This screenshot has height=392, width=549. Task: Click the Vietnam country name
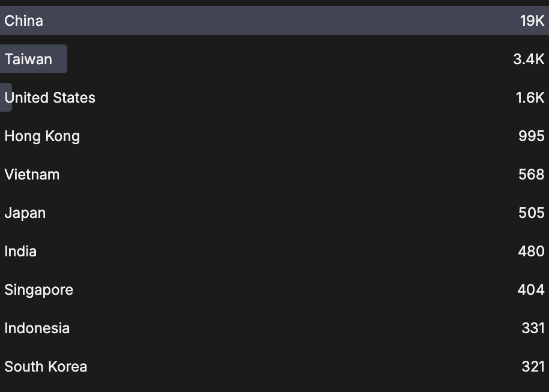(32, 175)
